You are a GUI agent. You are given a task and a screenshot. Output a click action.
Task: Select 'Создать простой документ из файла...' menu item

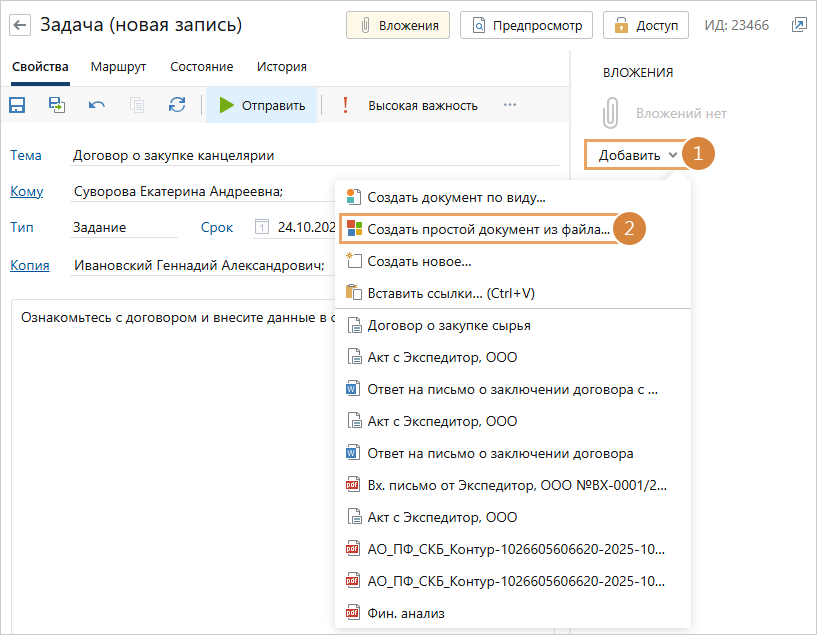(x=488, y=229)
